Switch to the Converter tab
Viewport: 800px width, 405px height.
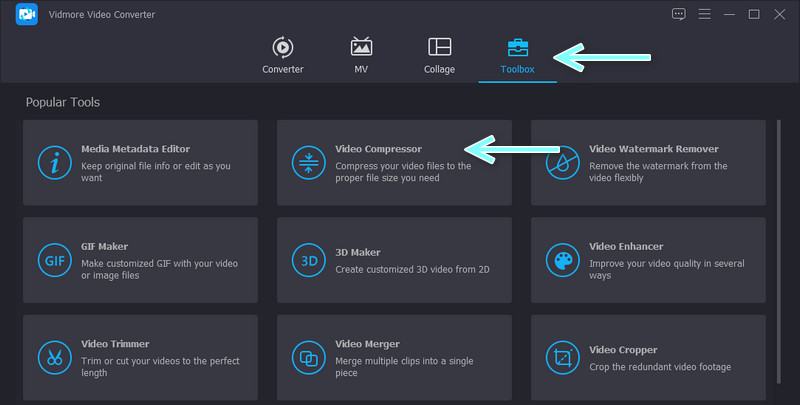[282, 55]
